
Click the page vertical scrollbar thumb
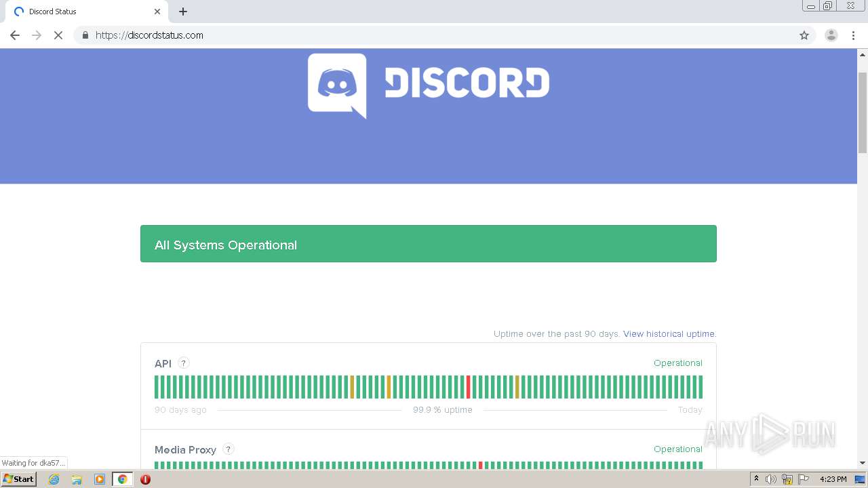coord(863,111)
